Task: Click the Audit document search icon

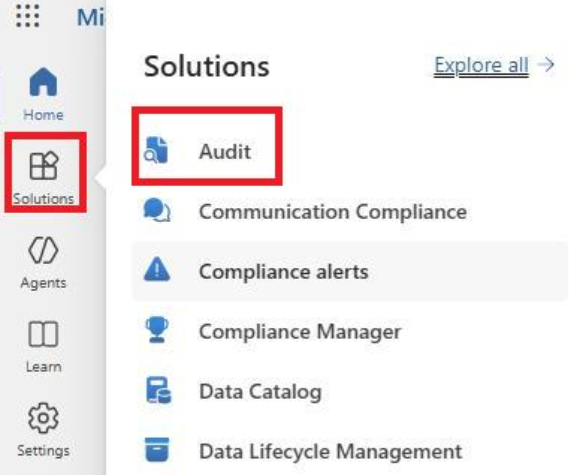Action: (156, 150)
